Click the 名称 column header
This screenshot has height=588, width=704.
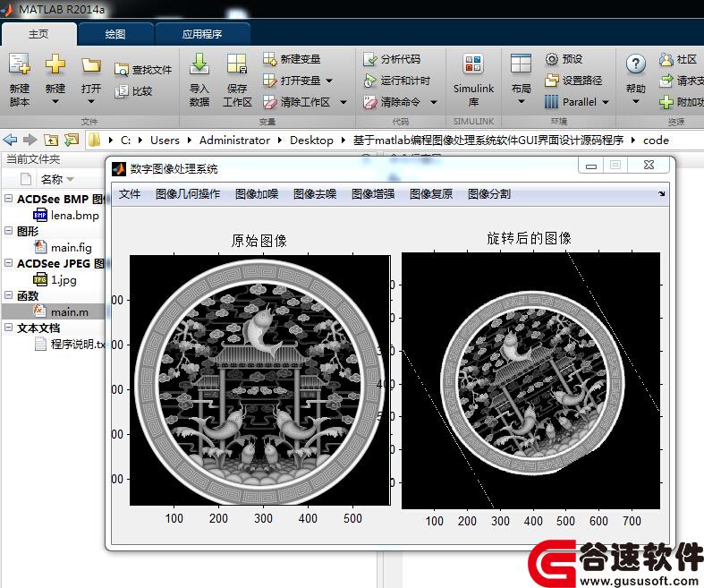pyautogui.click(x=52, y=180)
